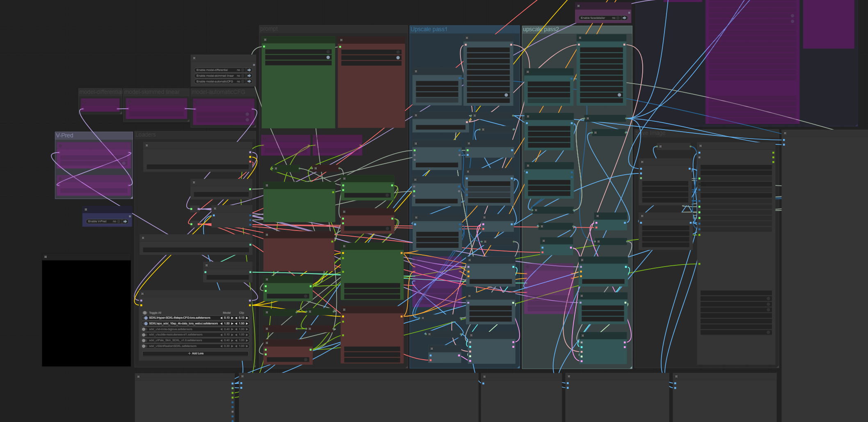Select the upscale pass2 group title
Screen dimensions: 868x422
point(541,30)
